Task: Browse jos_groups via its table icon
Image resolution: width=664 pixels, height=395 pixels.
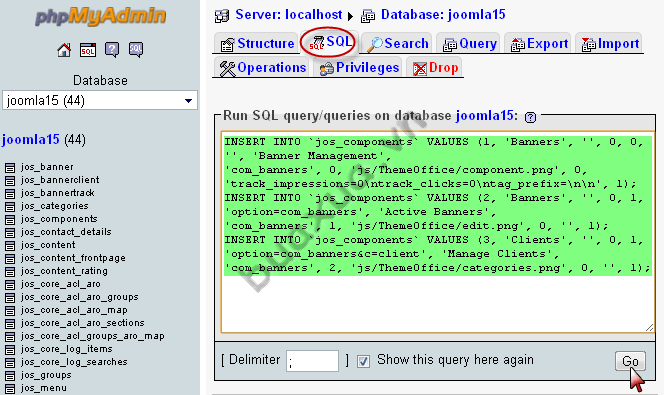Action: coord(10,376)
